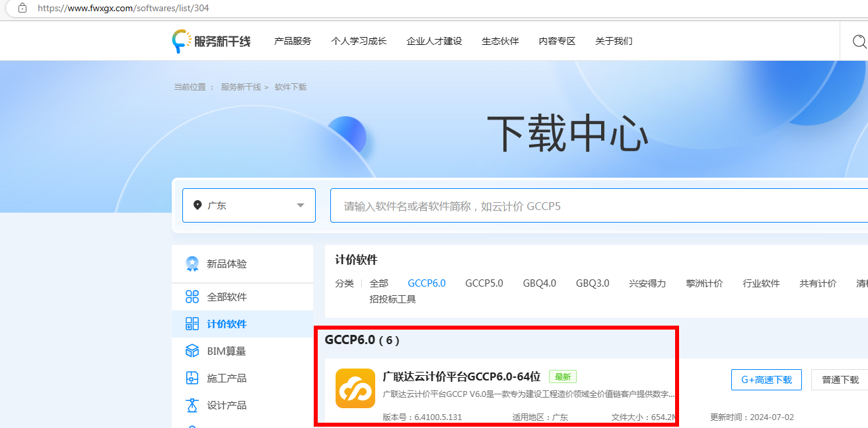The image size is (868, 428).
Task: Click the lock icon in address bar
Action: click(x=22, y=9)
